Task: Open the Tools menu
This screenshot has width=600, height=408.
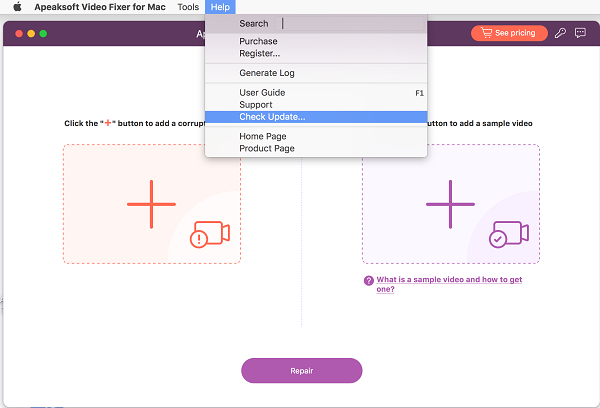Action: [x=188, y=7]
